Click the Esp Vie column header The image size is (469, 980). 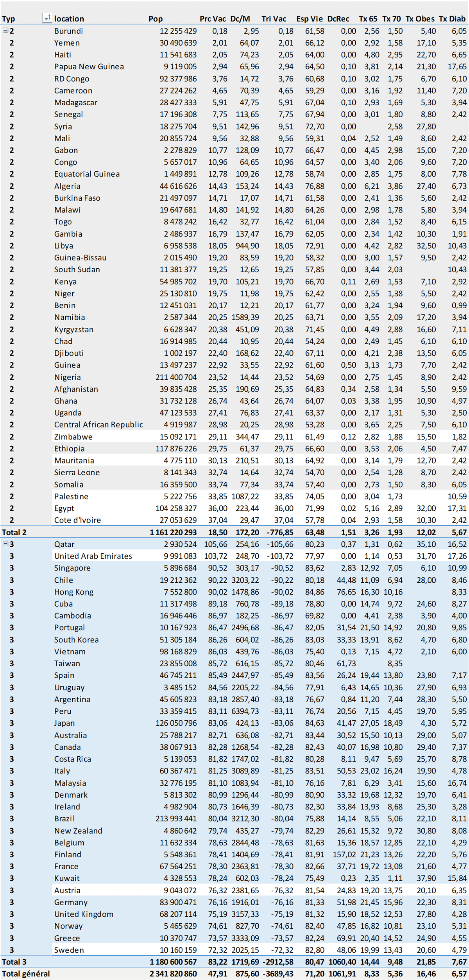coord(310,19)
